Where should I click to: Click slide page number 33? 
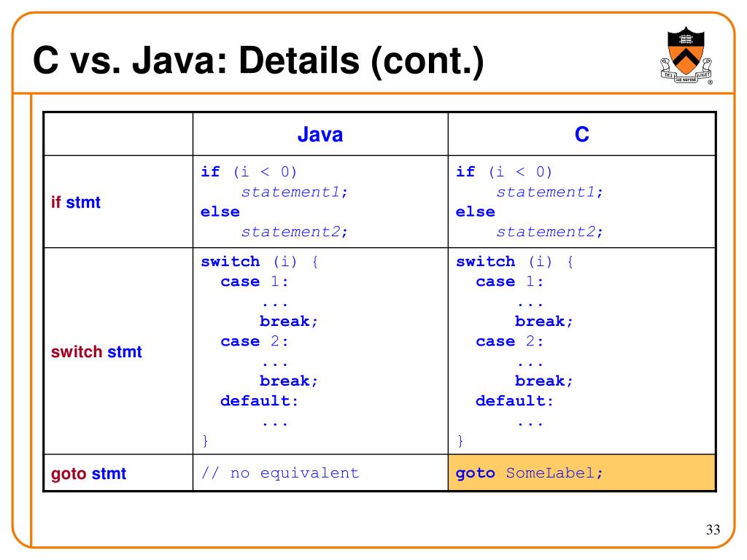[713, 529]
